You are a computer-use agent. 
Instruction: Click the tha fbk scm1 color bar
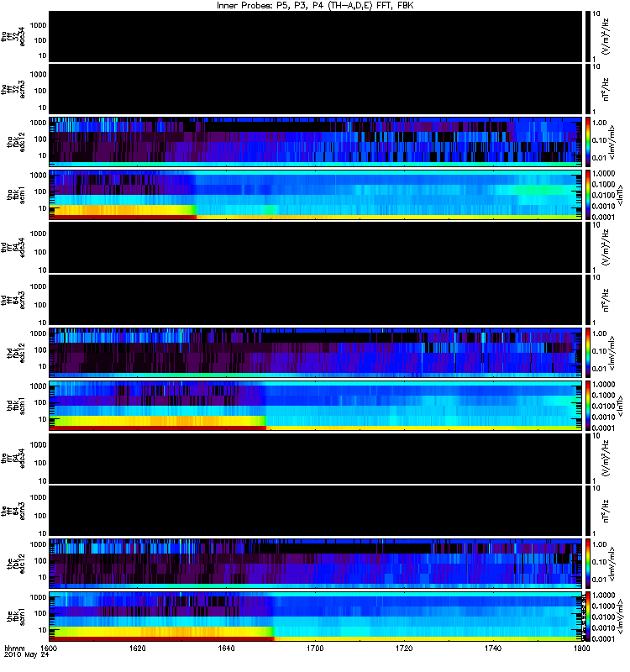coord(587,195)
